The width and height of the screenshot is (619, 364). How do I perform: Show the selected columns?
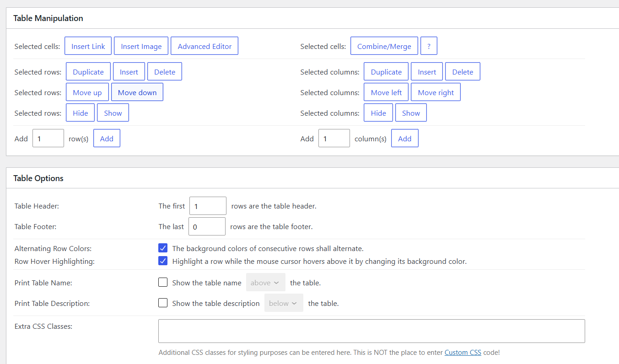(x=411, y=113)
